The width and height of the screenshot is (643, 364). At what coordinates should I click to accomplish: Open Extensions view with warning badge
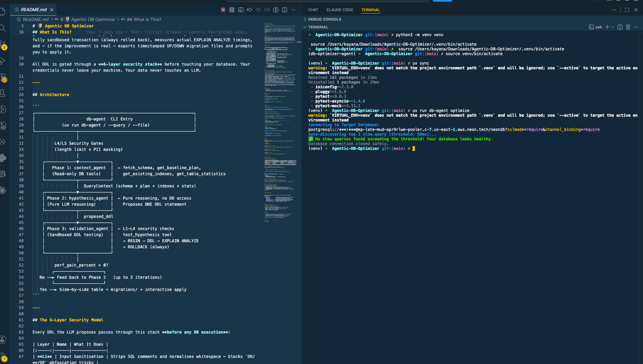tap(3, 78)
